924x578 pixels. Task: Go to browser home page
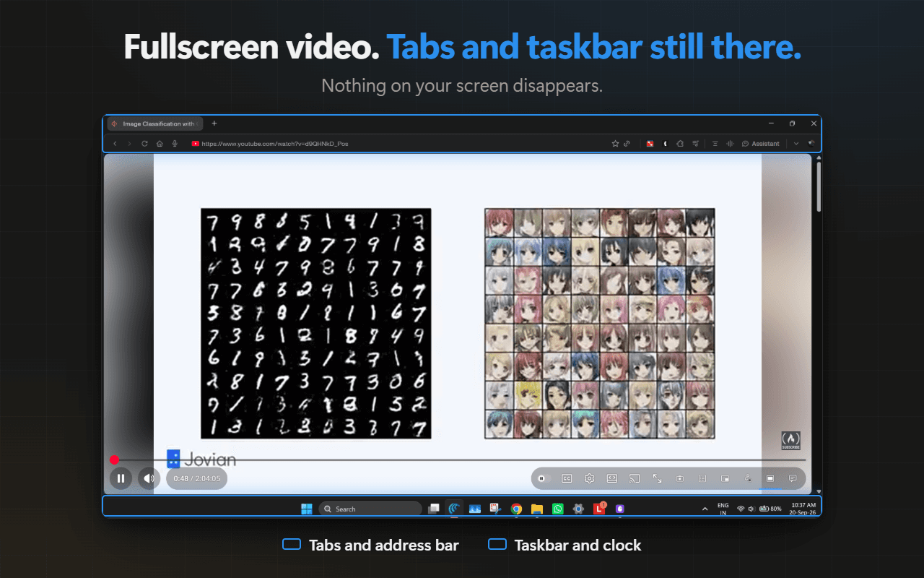coord(160,144)
